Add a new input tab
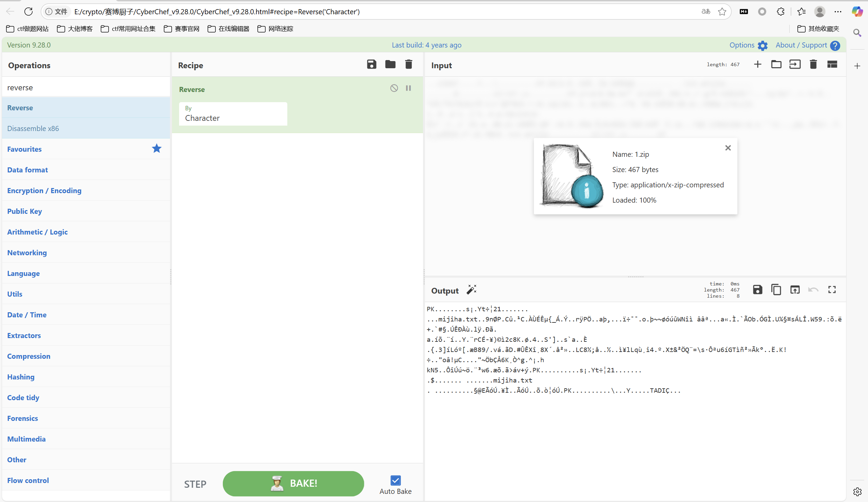This screenshot has height=502, width=868. 757,64
